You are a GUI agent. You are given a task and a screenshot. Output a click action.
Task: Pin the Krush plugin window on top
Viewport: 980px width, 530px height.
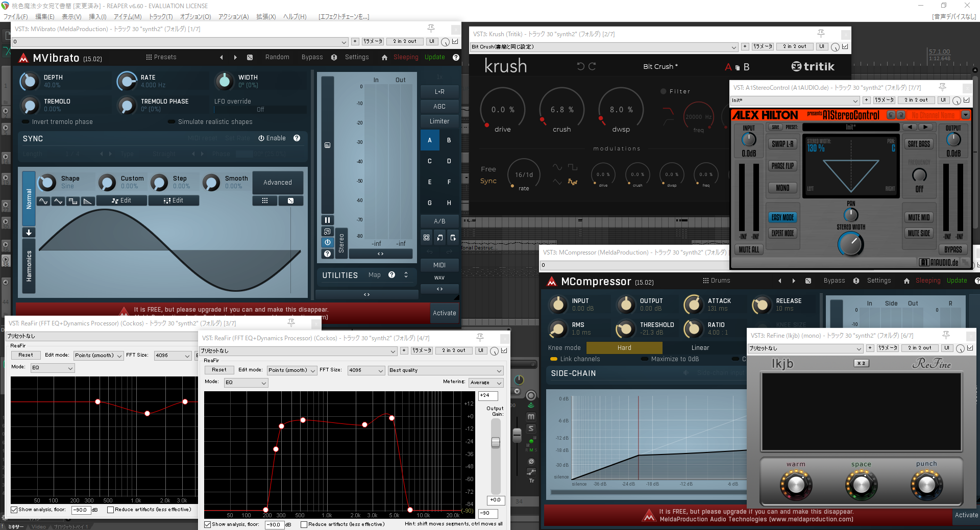pos(821,34)
